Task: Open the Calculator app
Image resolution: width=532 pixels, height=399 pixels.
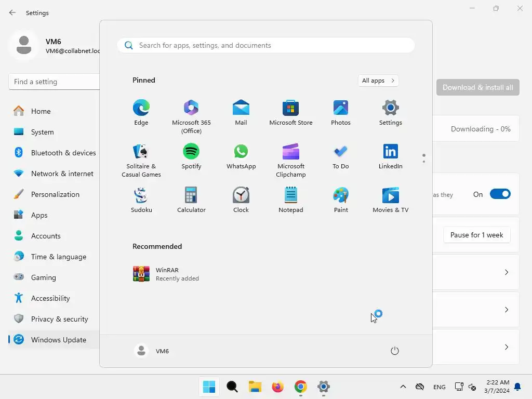Action: (x=191, y=200)
